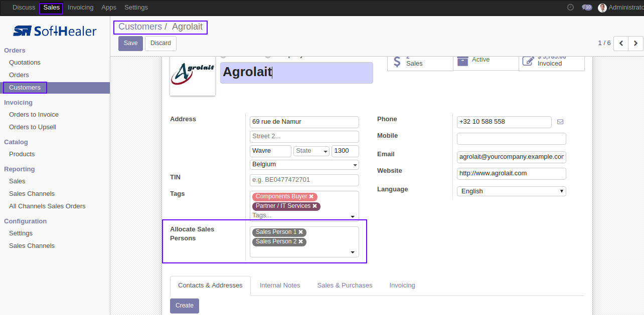This screenshot has width=644, height=315.
Task: Open the activities clock icon
Action: point(570,8)
